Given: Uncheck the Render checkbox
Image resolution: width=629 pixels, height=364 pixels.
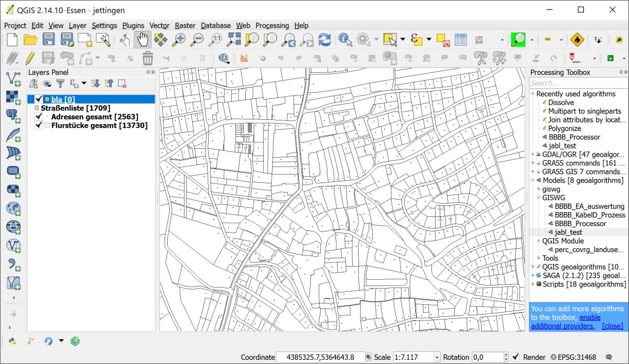Looking at the screenshot, I should [515, 357].
